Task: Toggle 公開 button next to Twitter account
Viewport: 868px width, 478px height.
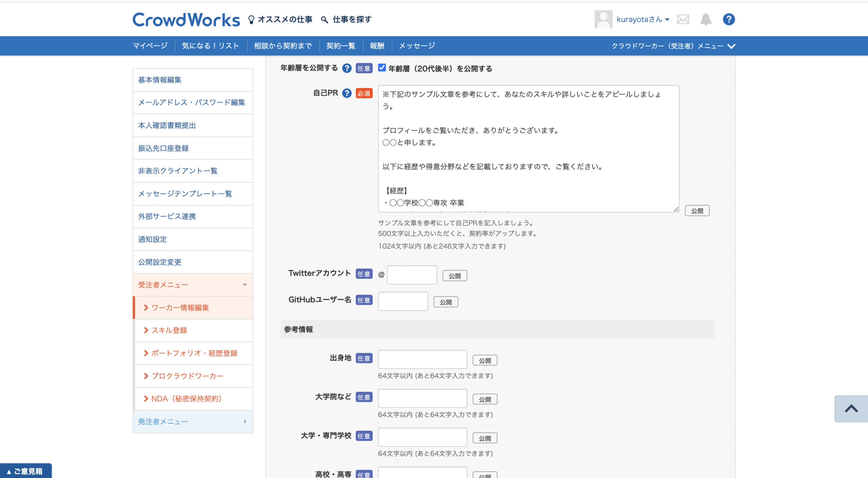Action: (x=455, y=276)
